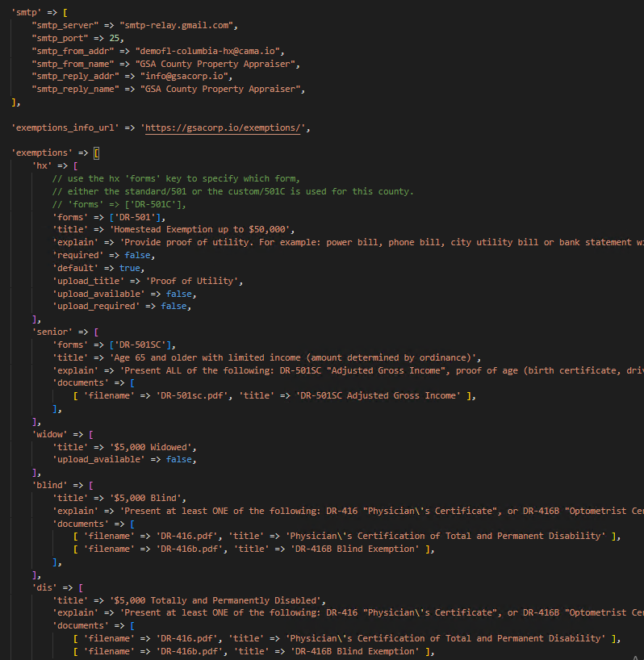This screenshot has width=644, height=660.
Task: Click the highlighted bracket after 'exemptions'
Action: tap(96, 153)
